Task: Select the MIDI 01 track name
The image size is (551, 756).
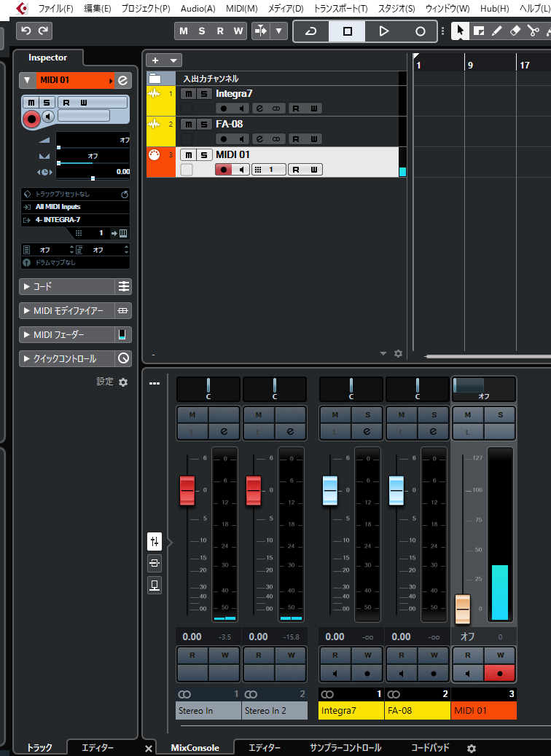Action: 232,154
